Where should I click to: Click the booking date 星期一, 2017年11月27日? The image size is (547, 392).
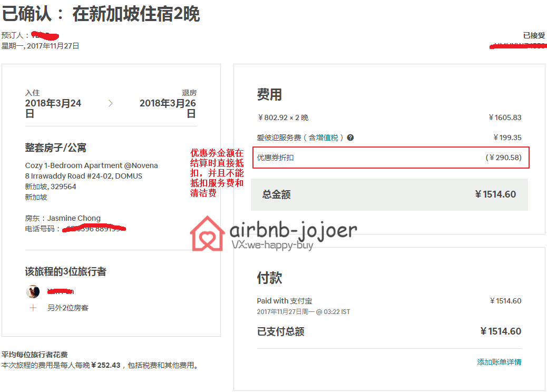(x=41, y=46)
